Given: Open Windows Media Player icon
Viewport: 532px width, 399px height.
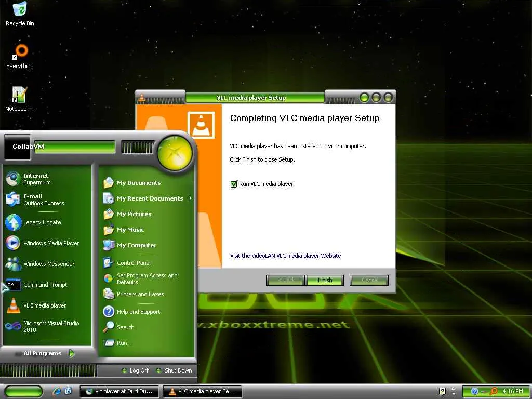Looking at the screenshot, I should point(13,243).
